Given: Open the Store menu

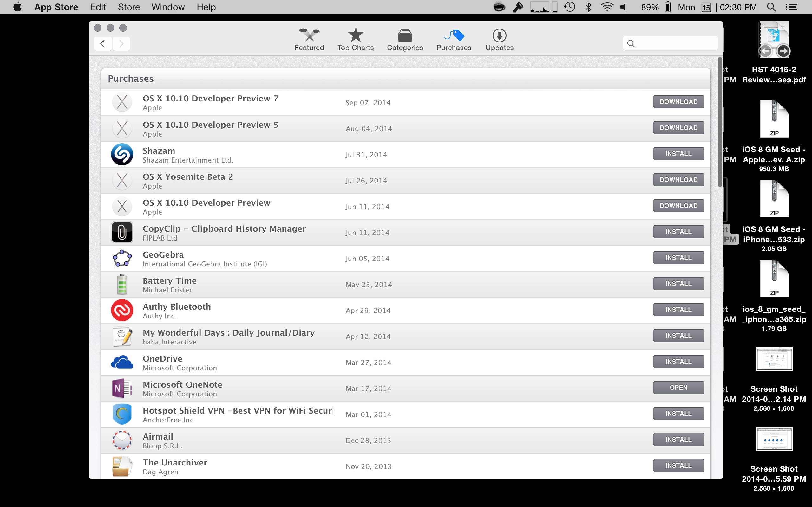Looking at the screenshot, I should coord(128,7).
